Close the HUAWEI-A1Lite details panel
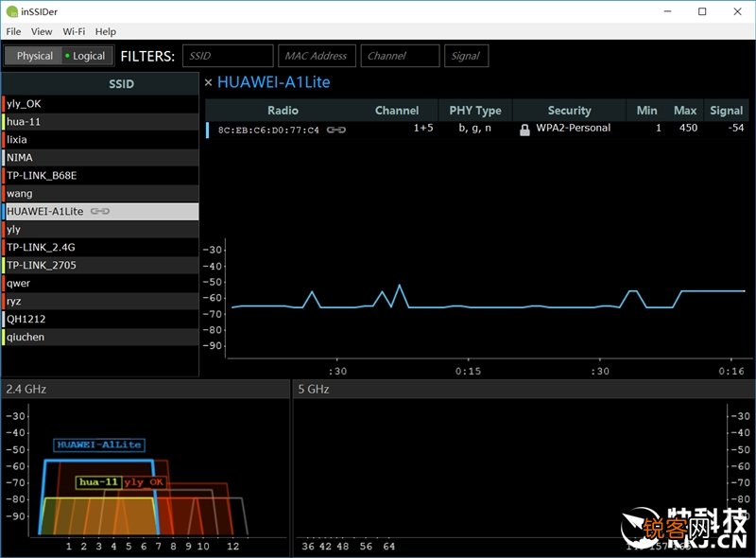The height and width of the screenshot is (558, 756). pos(208,82)
